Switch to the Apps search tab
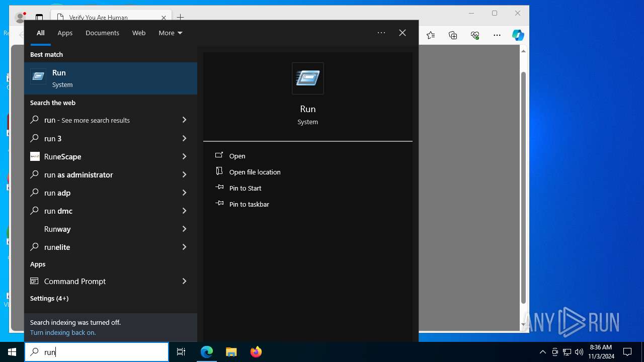This screenshot has width=644, height=362. click(x=65, y=33)
